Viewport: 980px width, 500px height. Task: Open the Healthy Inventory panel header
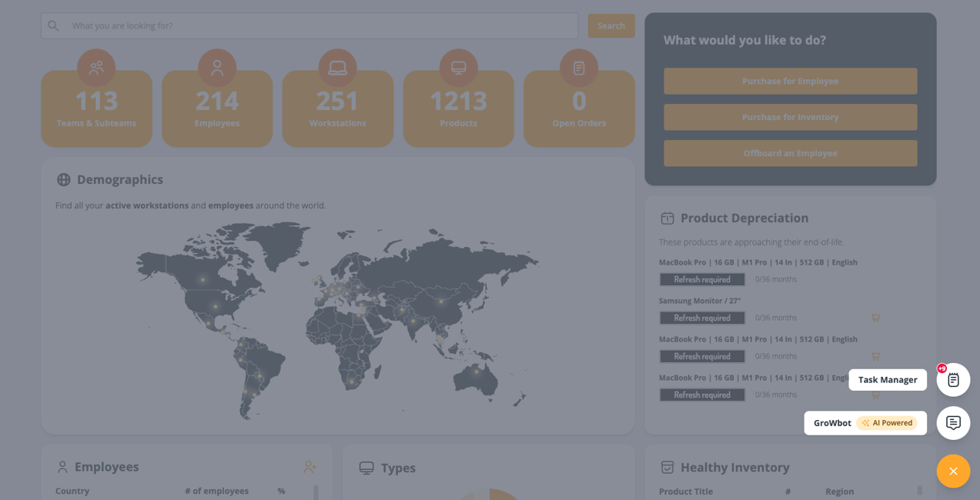tap(734, 467)
